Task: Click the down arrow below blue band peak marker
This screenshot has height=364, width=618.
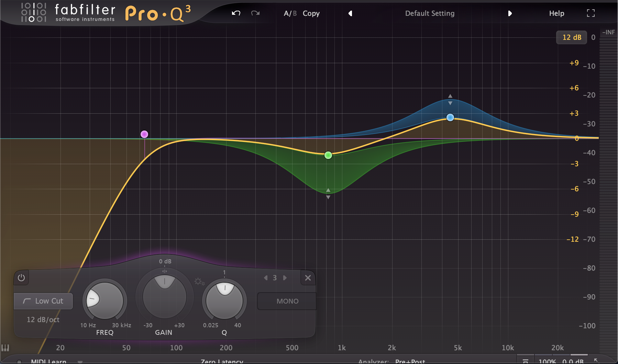Action: (450, 103)
